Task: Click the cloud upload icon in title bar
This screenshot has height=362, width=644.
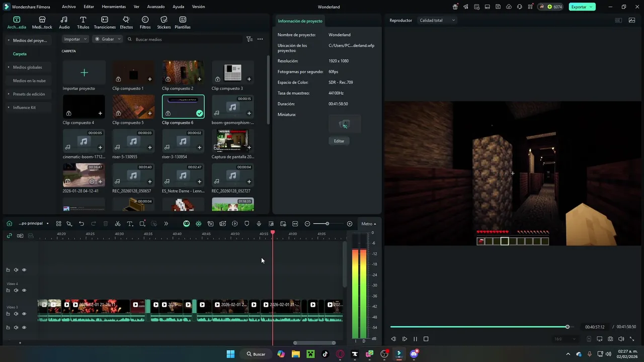Action: coord(509,7)
